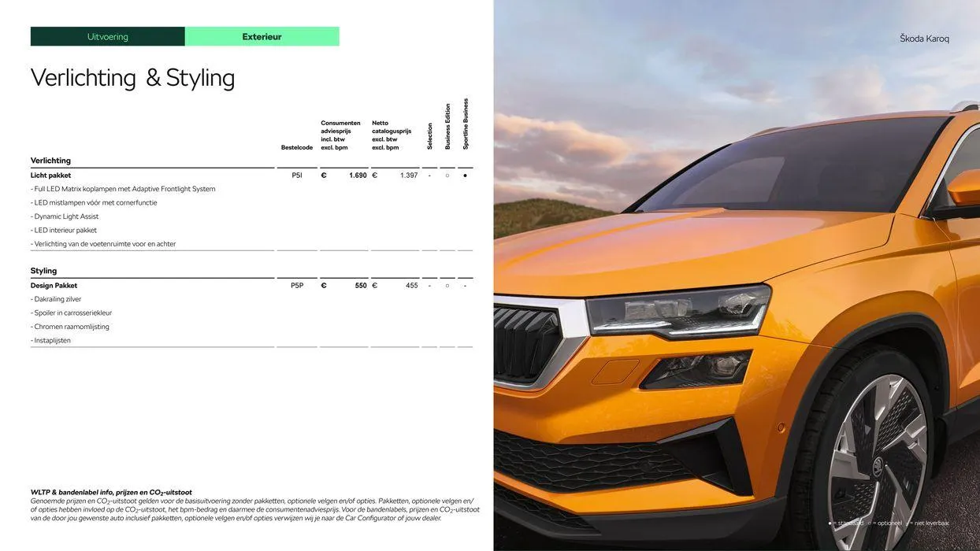Collapse the Licht pakket item list
This screenshot has height=551, width=980.
50,173
